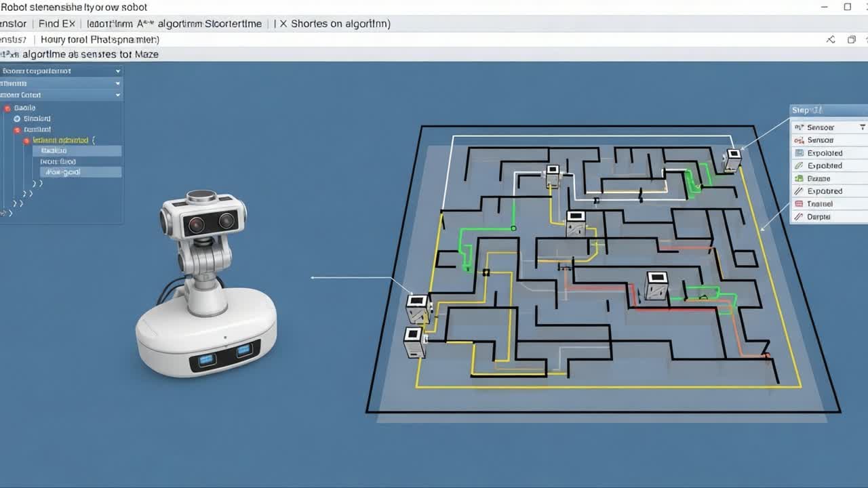868x488 pixels.
Task: Open the middle panel header chevron
Action: point(118,83)
